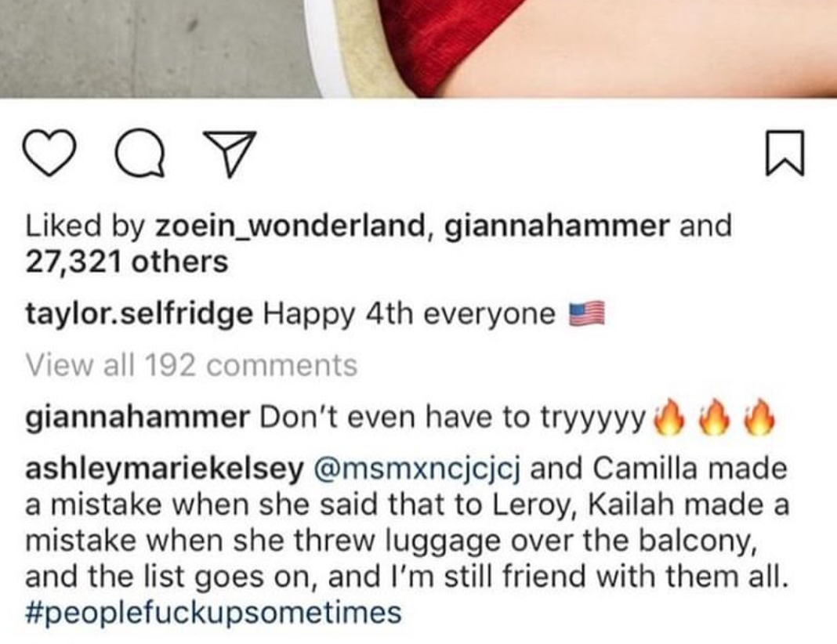Tap the post photo above the actions

coord(418,49)
